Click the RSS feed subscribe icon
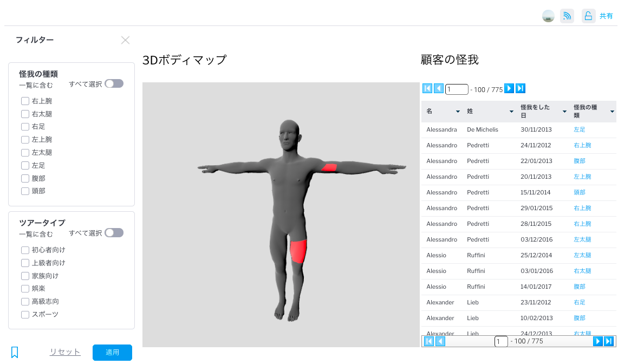631x364 pixels. pyautogui.click(x=567, y=16)
